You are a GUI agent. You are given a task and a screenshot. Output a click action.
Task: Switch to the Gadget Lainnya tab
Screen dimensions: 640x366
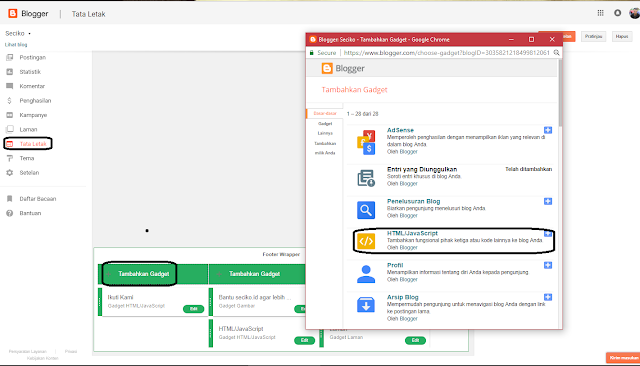(x=325, y=128)
